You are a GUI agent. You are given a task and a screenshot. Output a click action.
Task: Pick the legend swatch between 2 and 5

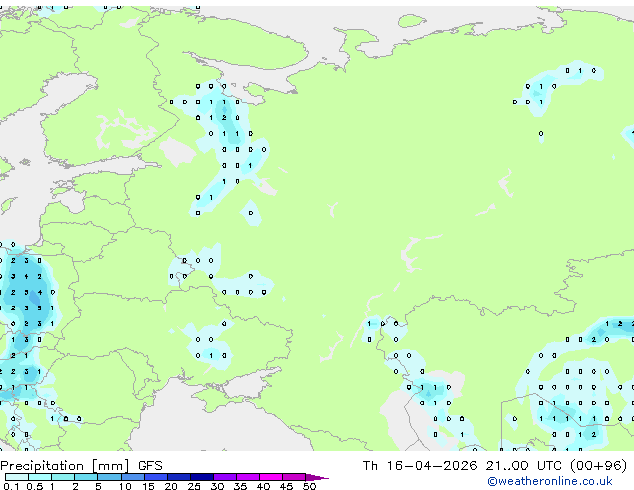[x=86, y=477]
